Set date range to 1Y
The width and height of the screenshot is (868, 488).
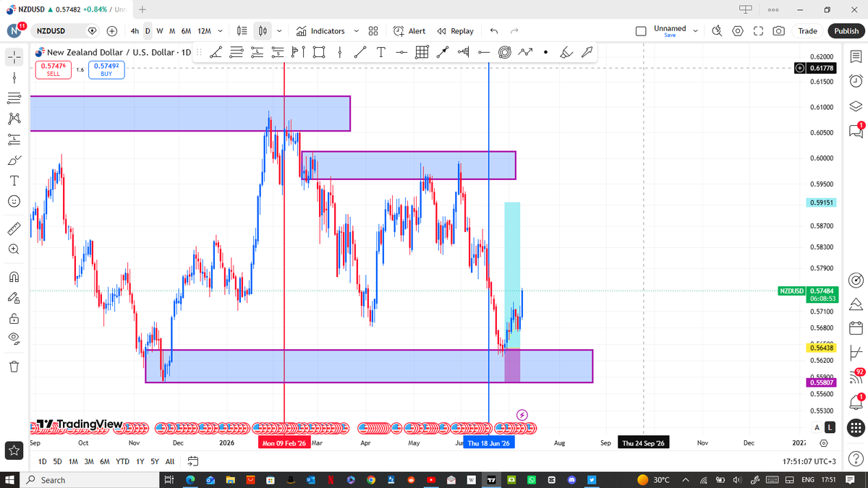(x=140, y=461)
